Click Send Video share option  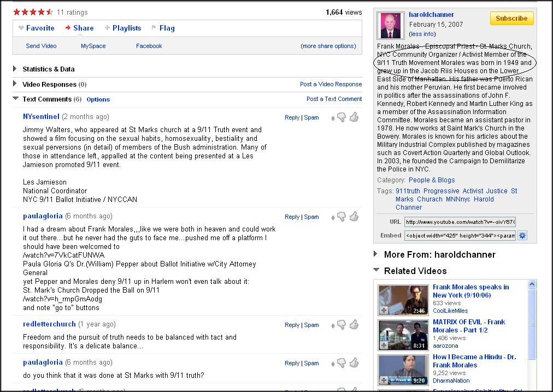[41, 46]
